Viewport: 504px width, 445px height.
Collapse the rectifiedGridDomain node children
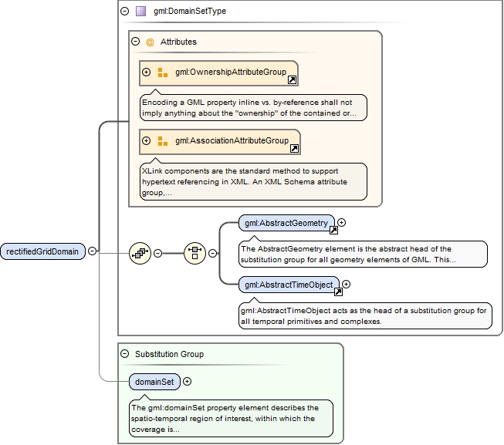click(x=93, y=251)
